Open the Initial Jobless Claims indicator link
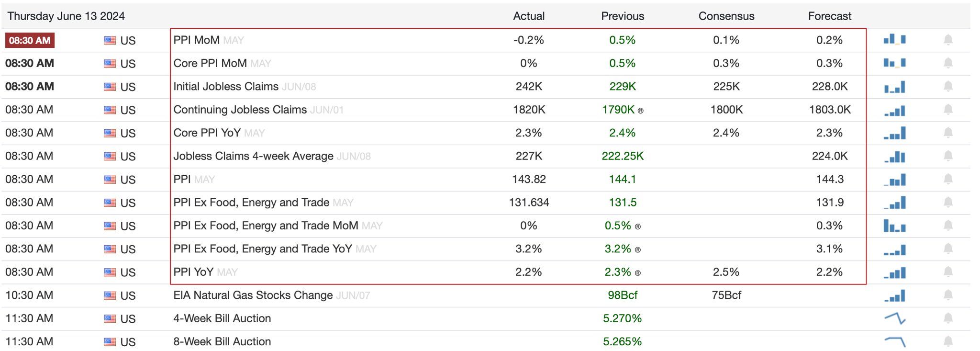 click(226, 87)
